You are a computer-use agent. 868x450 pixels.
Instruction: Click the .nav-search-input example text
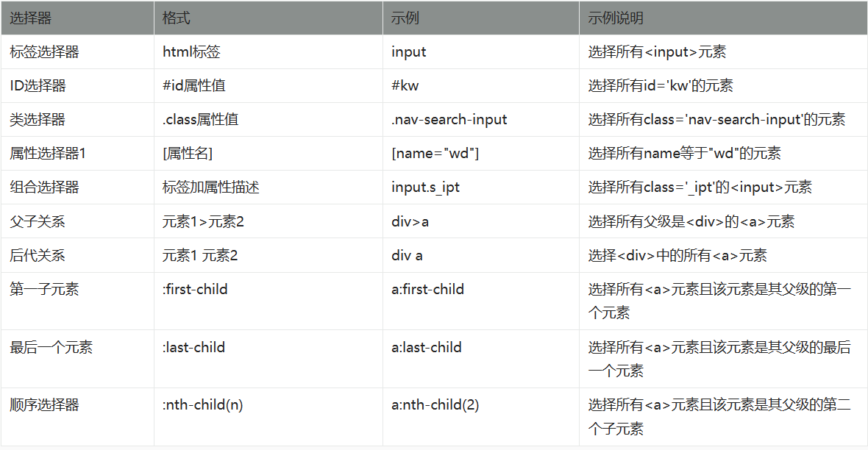449,120
